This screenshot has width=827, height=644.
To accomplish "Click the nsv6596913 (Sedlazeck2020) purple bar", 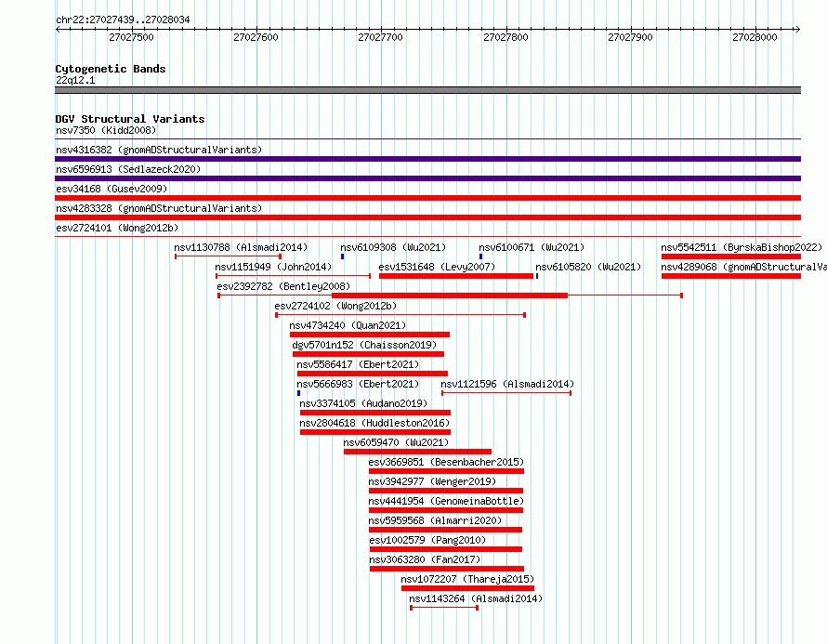I will tap(427, 178).
